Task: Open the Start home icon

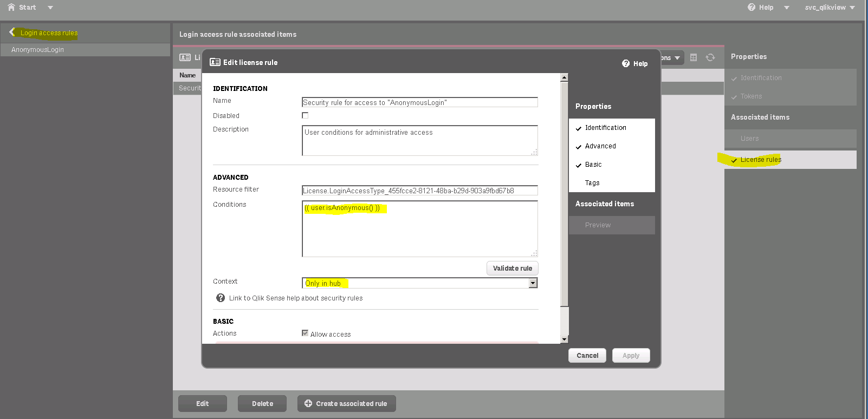Action: point(11,7)
